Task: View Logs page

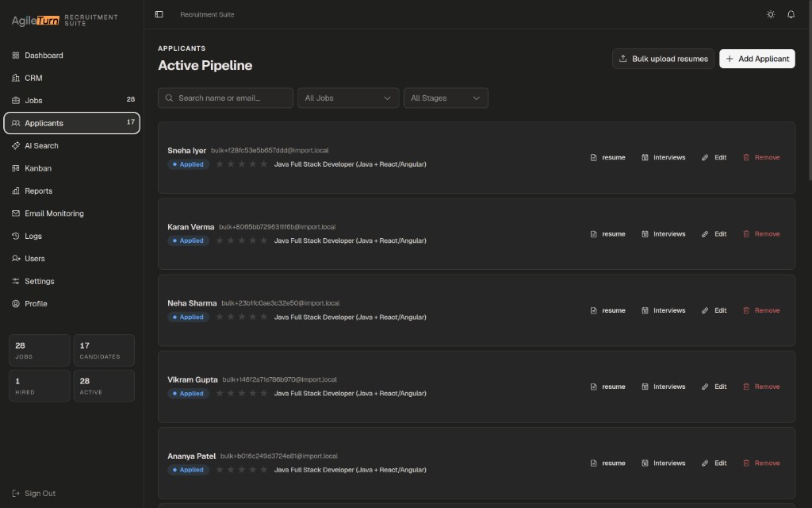Action: [x=71, y=236]
